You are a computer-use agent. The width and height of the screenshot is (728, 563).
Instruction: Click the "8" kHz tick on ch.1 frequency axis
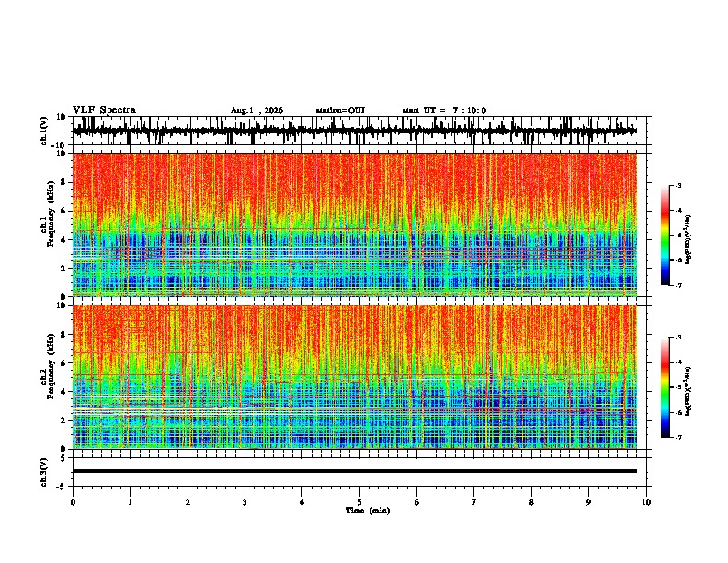(x=64, y=182)
